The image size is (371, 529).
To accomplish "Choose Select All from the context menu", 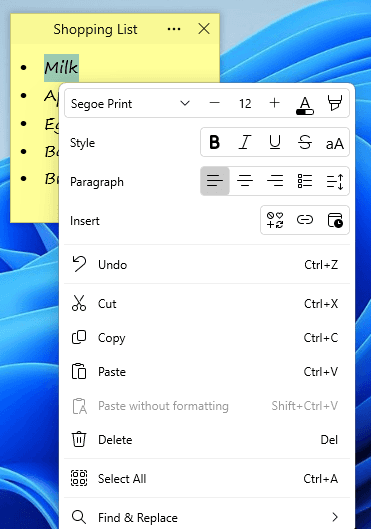I will pyautogui.click(x=207, y=478).
